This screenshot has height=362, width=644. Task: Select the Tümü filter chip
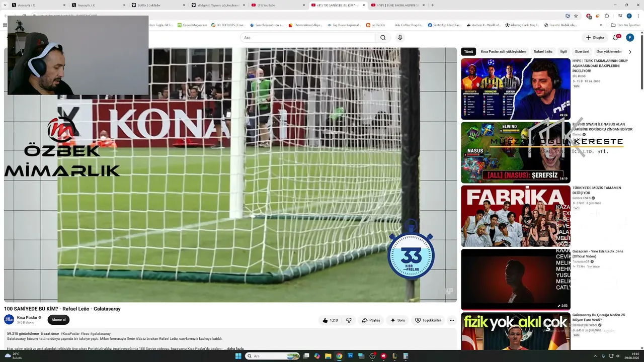pos(468,51)
